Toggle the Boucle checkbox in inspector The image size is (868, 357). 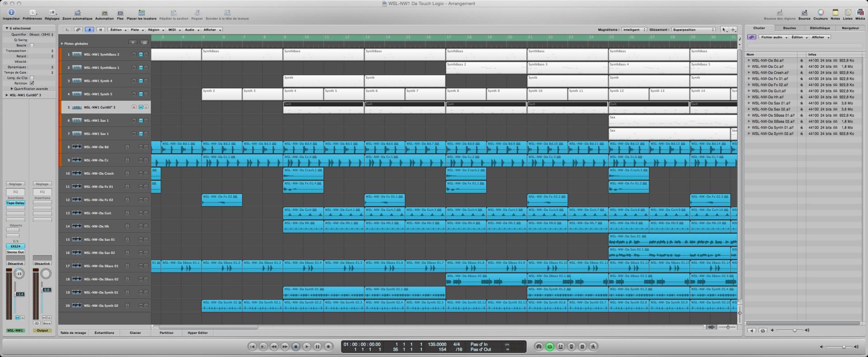pyautogui.click(x=32, y=45)
